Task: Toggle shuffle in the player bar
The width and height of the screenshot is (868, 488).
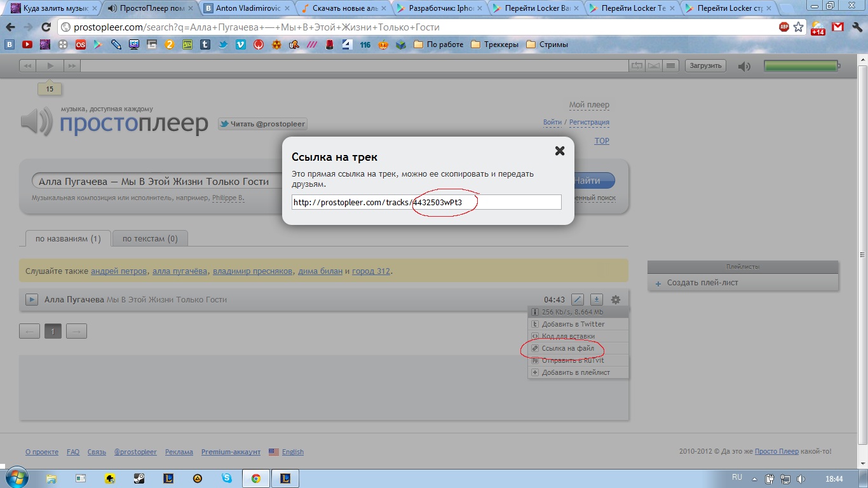Action: tap(654, 65)
